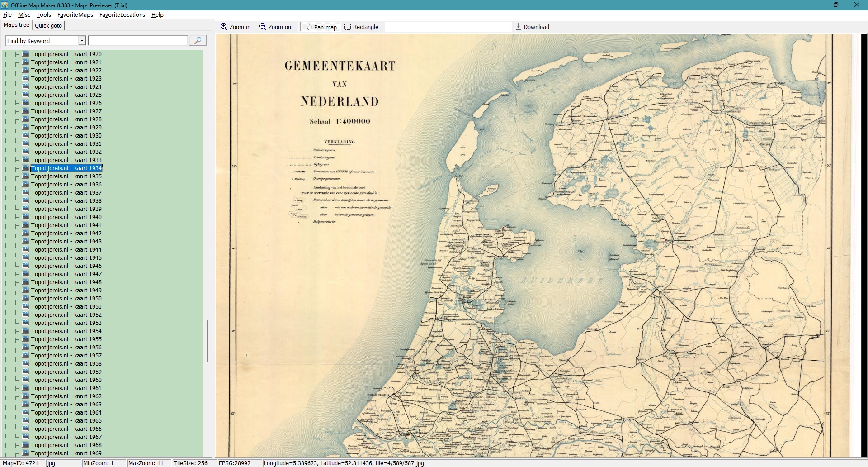Click the maps tree vertical scrollbar
The width and height of the screenshot is (868, 467).
click(207, 342)
